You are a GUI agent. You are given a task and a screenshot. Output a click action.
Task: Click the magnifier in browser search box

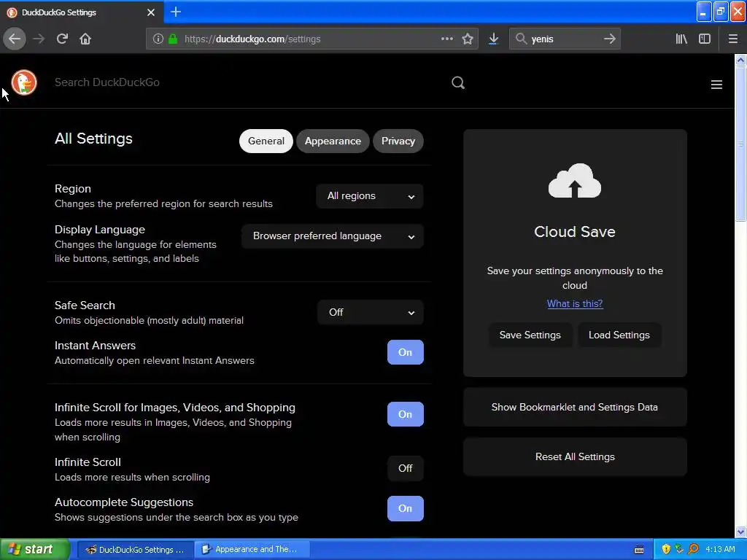coord(521,39)
